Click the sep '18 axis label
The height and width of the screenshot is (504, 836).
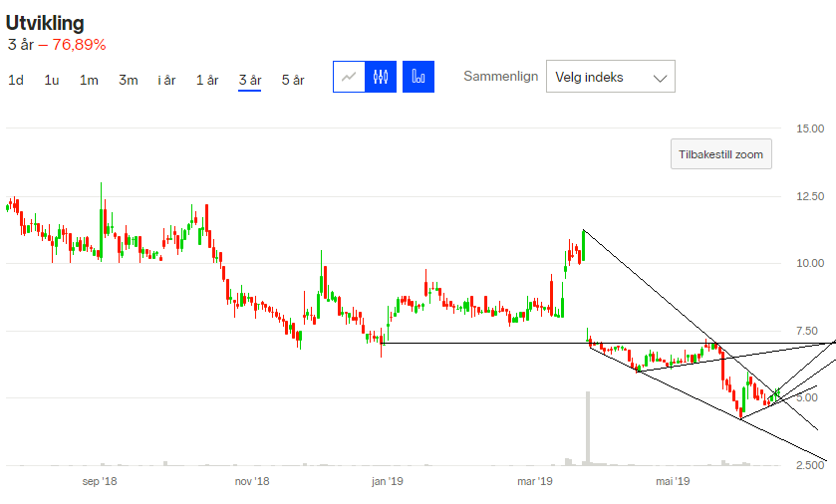(100, 482)
